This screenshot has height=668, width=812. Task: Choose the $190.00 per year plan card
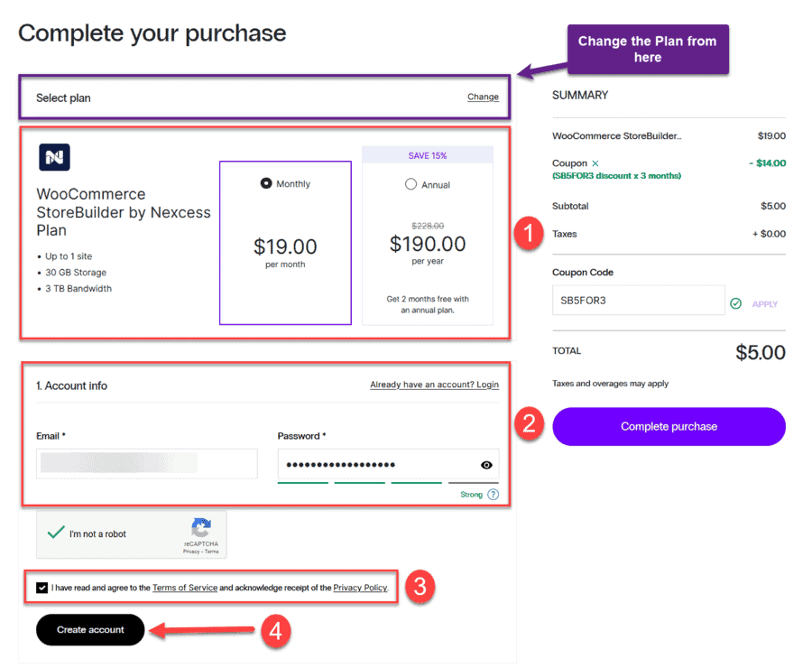[428, 236]
